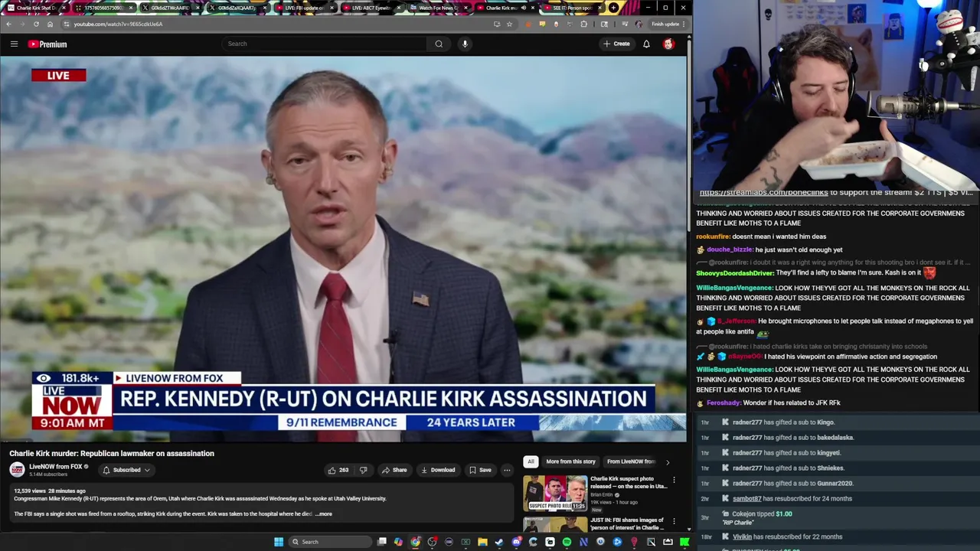Screen dimensions: 980x551
Task: Click the video title Charlie Kirk murder heading
Action: pos(112,453)
